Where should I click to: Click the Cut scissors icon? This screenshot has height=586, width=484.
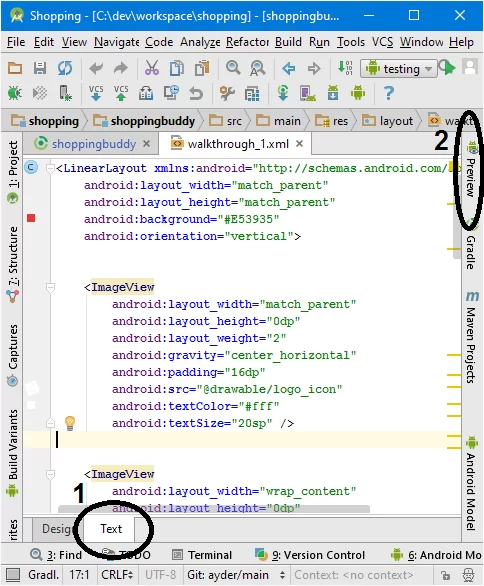(x=152, y=68)
